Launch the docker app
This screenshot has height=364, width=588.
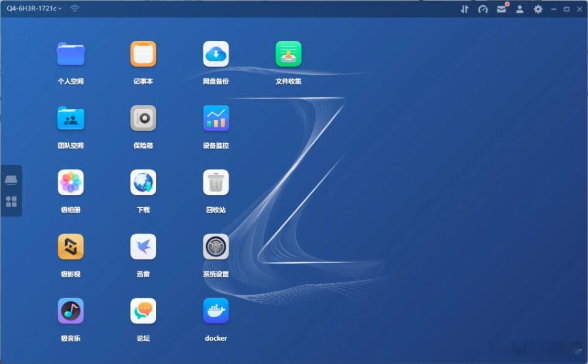216,311
